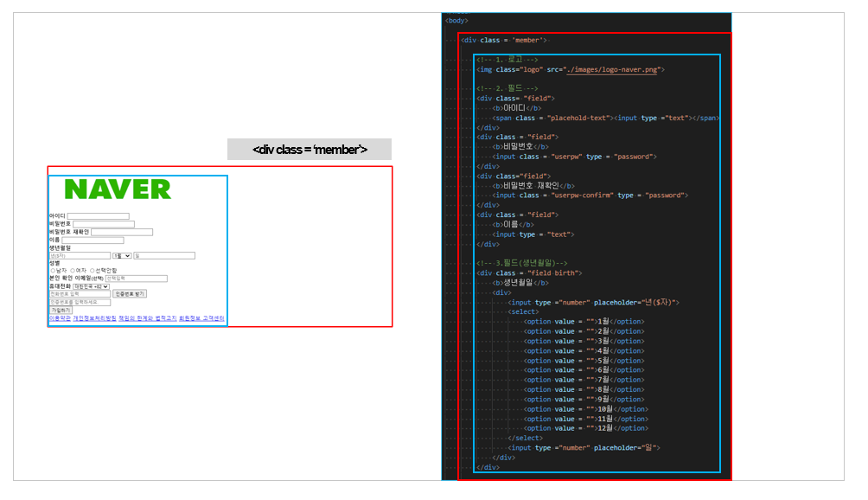Click the logo-naver.png image path in code

click(x=612, y=70)
